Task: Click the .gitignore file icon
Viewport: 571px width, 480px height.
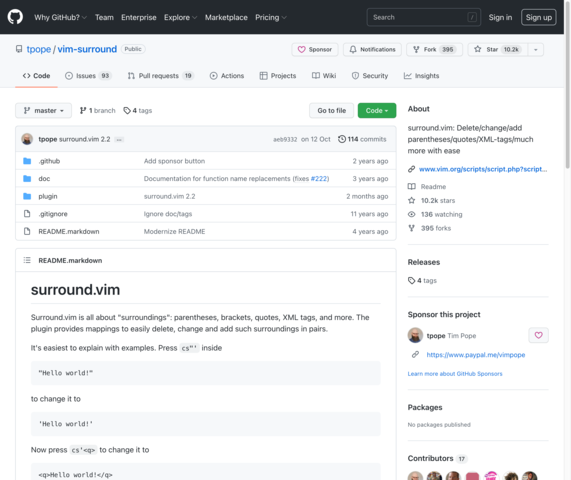Action: tap(27, 214)
